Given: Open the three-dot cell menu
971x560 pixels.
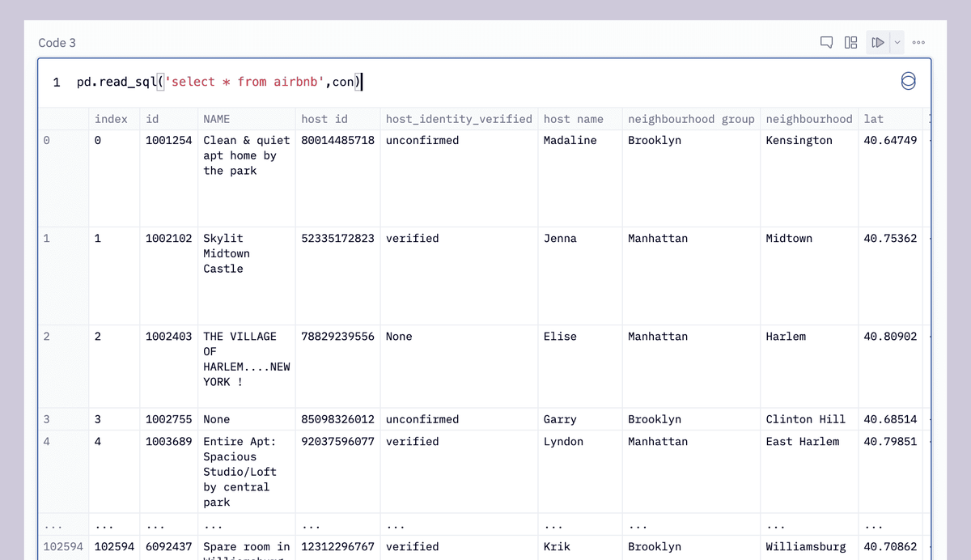Looking at the screenshot, I should (918, 42).
